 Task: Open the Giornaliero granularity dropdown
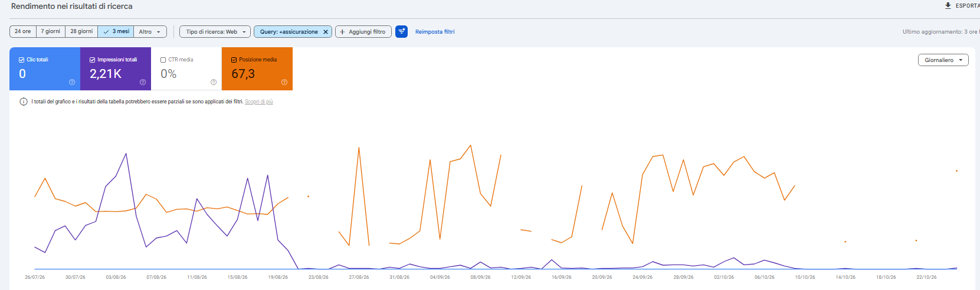point(943,60)
